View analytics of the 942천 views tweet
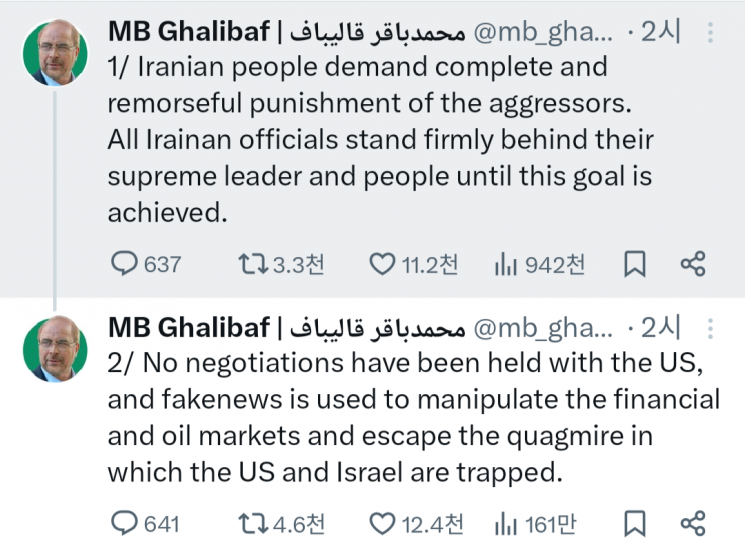Viewport: 745px width, 549px height. pyautogui.click(x=506, y=264)
